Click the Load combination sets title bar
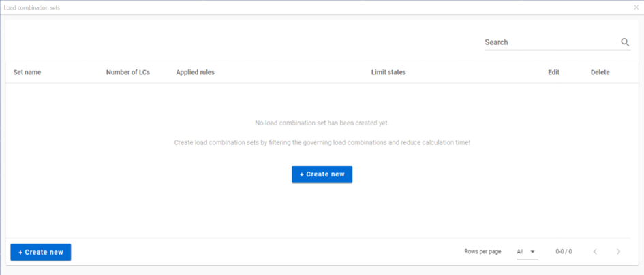Viewport: 644px width, 275px height. [x=316, y=7]
